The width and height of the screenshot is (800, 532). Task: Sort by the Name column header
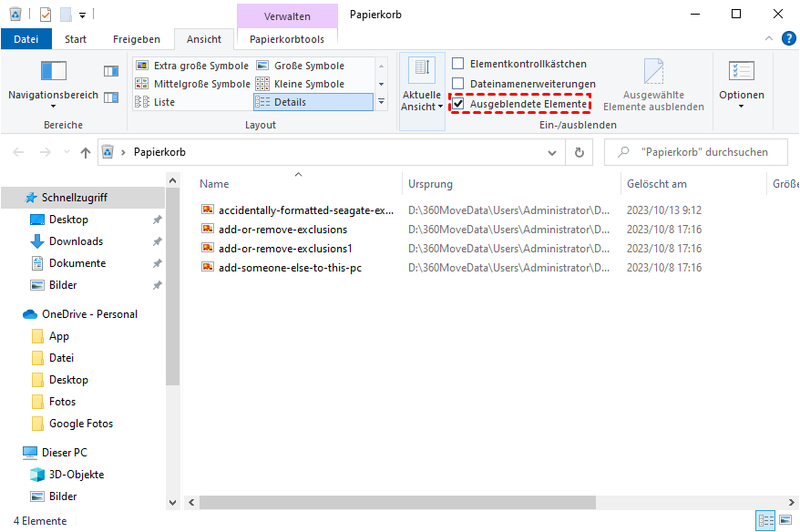point(299,184)
